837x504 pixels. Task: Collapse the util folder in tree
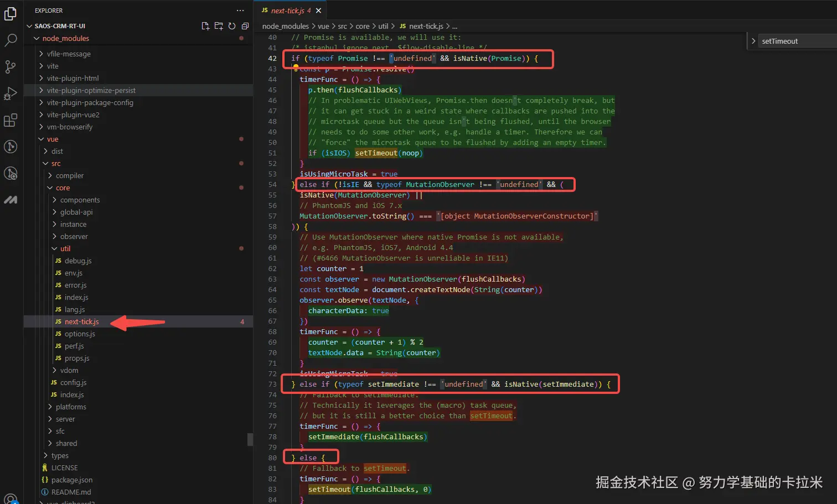[138, 248]
